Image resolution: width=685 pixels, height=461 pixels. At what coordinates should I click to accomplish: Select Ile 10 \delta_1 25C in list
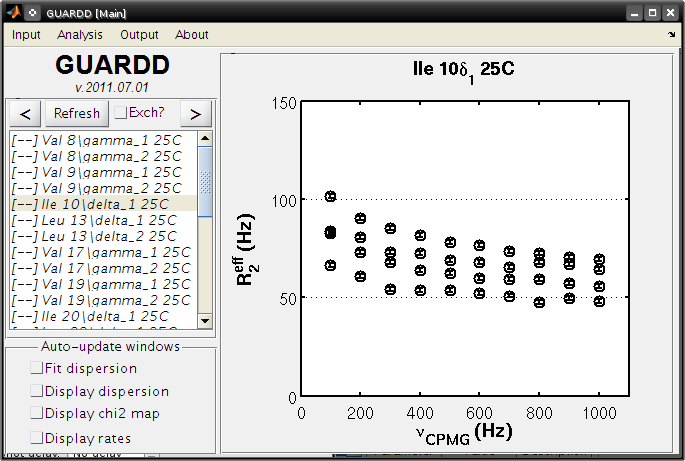pos(104,204)
